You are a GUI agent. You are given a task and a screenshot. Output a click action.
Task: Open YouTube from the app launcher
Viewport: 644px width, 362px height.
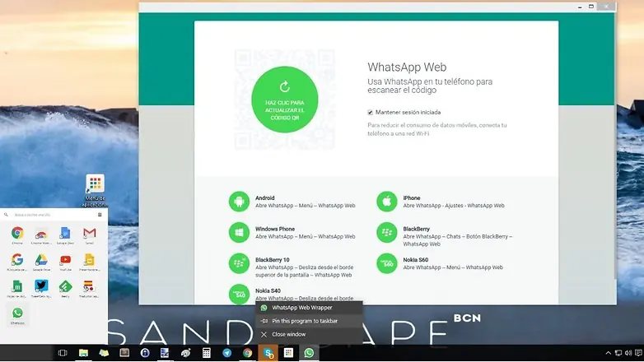(x=65, y=262)
